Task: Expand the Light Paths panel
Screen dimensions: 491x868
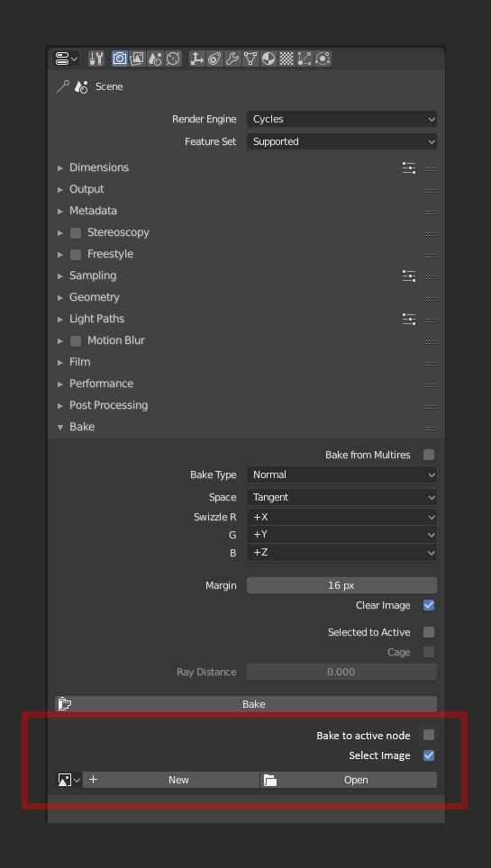Action: (x=96, y=319)
